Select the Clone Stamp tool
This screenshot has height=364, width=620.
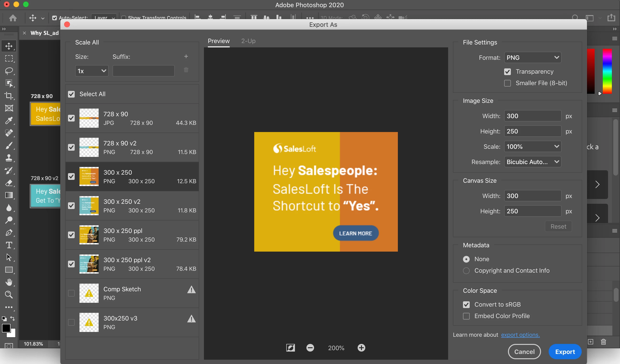(9, 158)
